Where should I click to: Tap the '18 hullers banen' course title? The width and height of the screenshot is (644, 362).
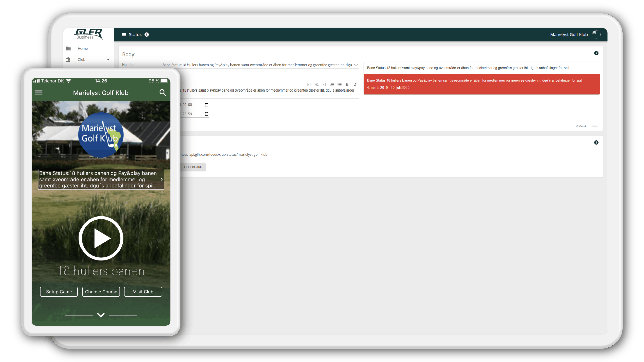click(x=101, y=271)
